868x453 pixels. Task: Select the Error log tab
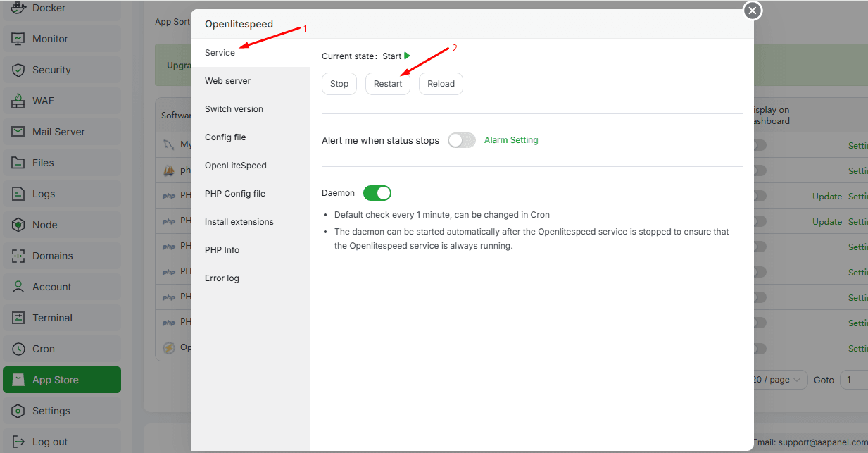click(x=222, y=278)
